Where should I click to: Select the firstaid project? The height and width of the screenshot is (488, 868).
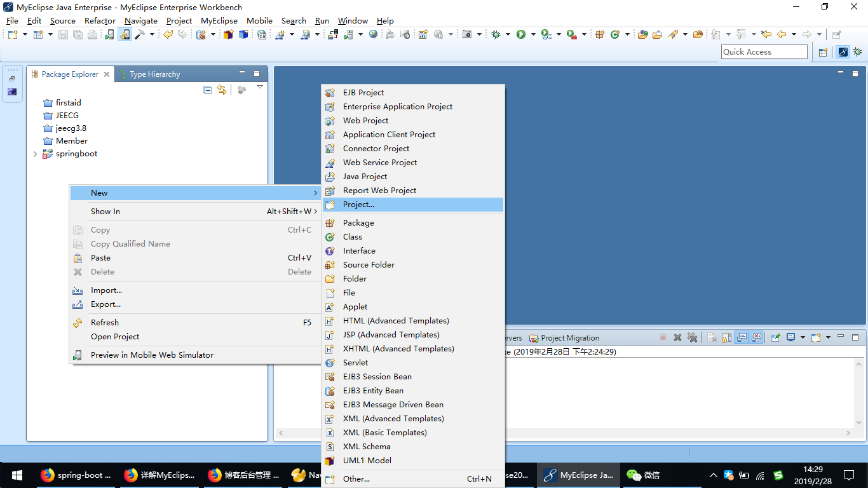tap(62, 103)
